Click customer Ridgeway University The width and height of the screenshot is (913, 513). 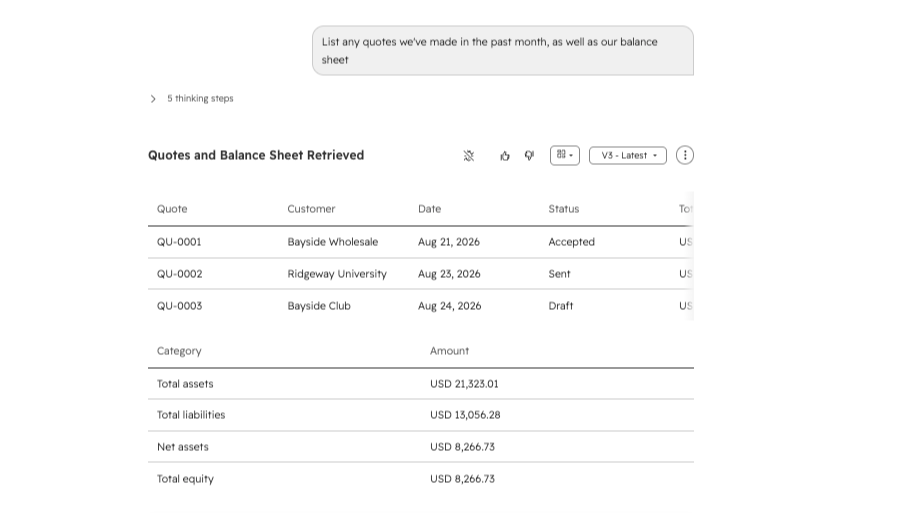[x=337, y=274]
